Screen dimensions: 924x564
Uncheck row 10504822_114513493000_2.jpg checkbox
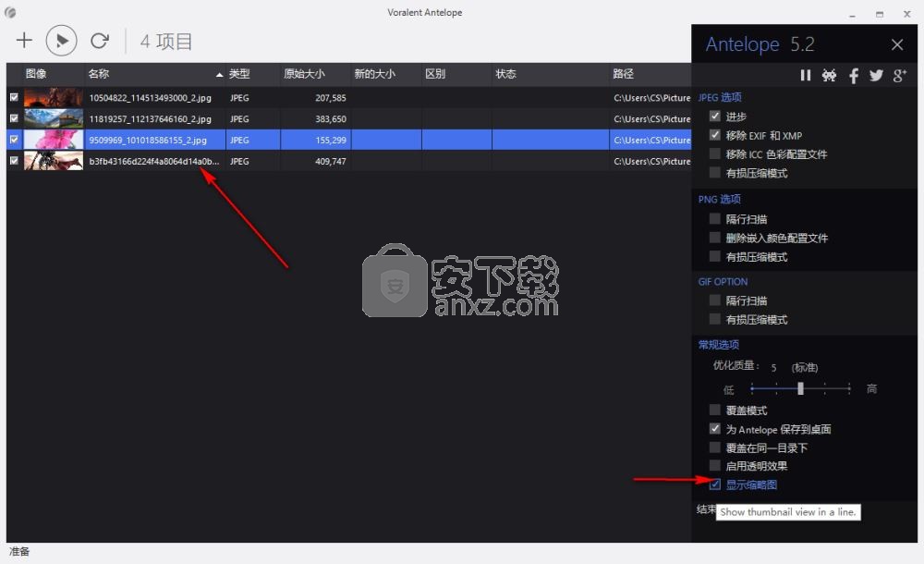coord(14,97)
